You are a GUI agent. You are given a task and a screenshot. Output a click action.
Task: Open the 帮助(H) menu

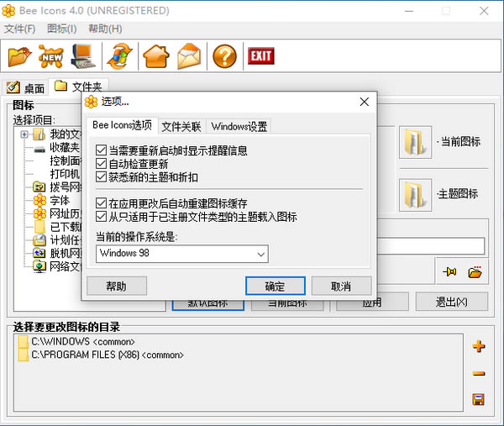pos(105,29)
